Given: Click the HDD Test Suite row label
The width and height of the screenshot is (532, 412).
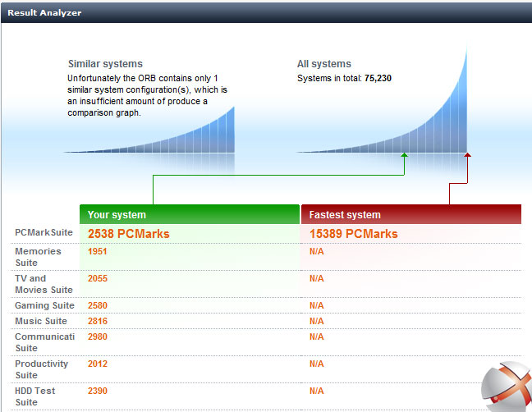Looking at the screenshot, I should click(35, 396).
